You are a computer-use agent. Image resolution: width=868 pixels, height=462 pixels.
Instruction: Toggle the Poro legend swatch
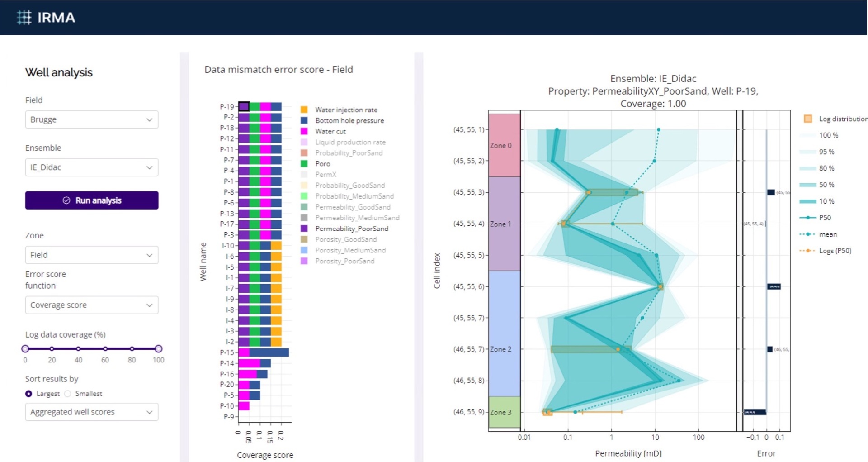[304, 164]
